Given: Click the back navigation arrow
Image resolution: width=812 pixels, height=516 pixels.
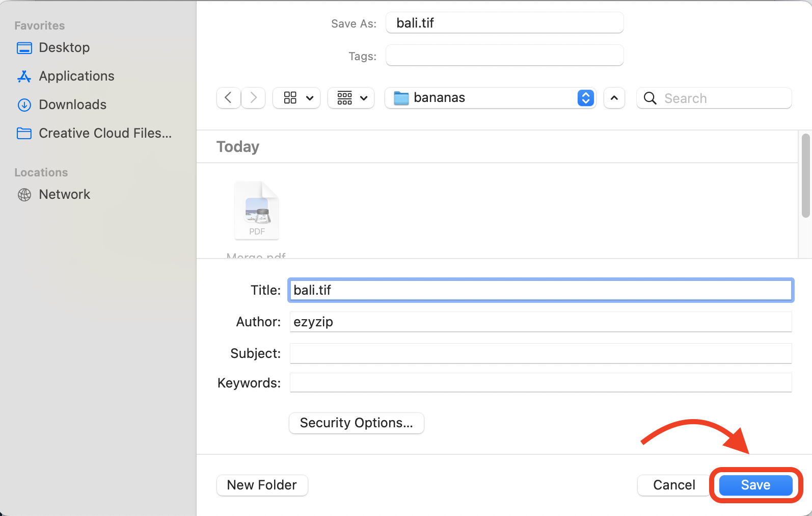Looking at the screenshot, I should pyautogui.click(x=228, y=98).
